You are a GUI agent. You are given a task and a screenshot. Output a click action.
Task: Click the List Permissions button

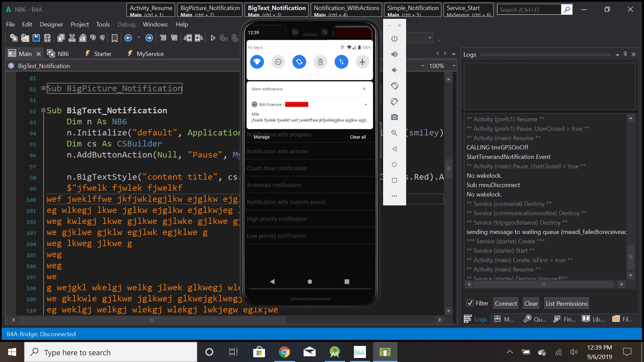tap(567, 303)
